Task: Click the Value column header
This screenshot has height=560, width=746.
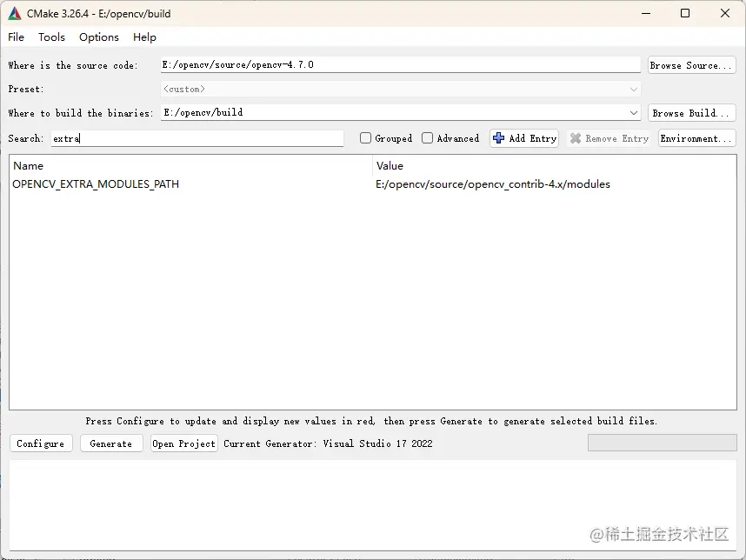Action: (x=554, y=165)
